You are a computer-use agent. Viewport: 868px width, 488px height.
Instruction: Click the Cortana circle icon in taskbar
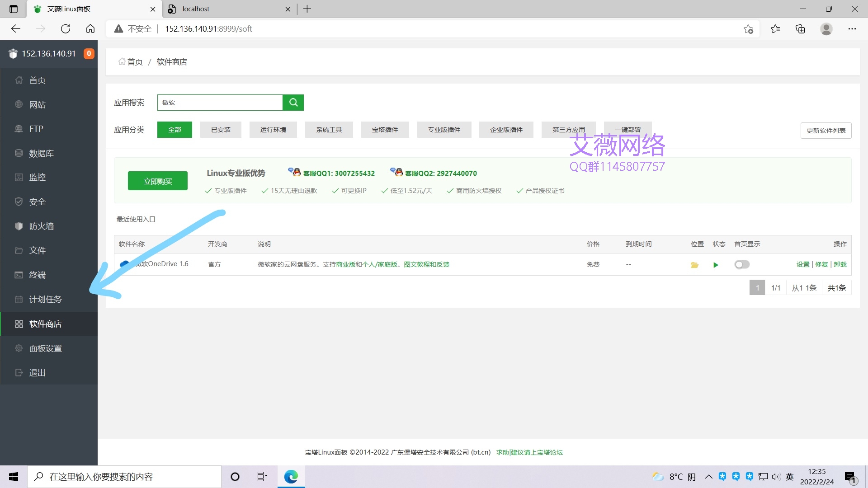(x=235, y=477)
